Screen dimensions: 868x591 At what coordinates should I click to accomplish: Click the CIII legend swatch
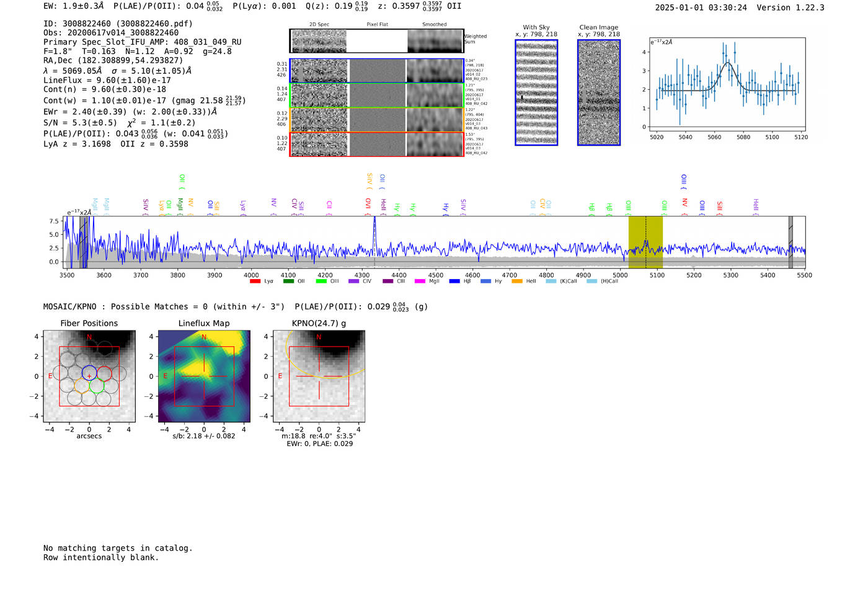(387, 282)
